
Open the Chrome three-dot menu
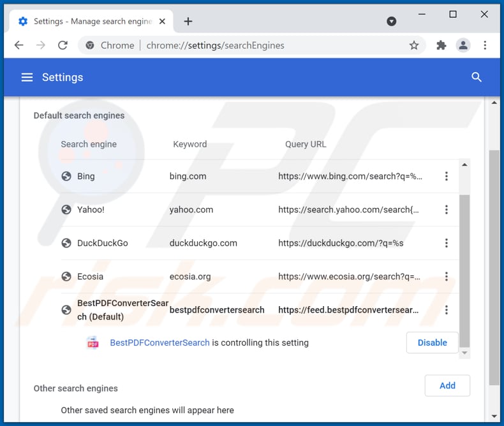485,45
